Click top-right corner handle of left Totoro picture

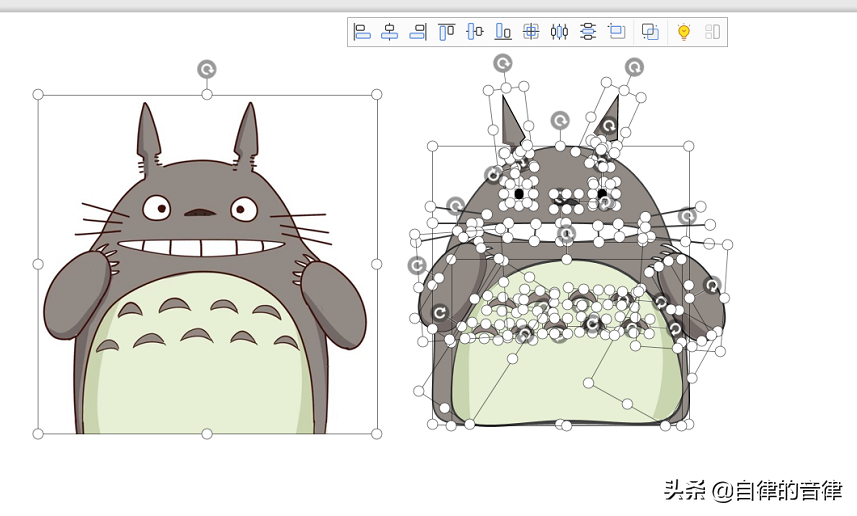click(x=377, y=95)
